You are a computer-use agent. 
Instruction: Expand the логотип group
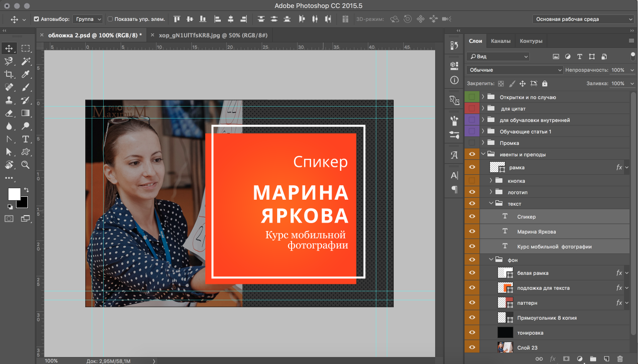coord(491,192)
